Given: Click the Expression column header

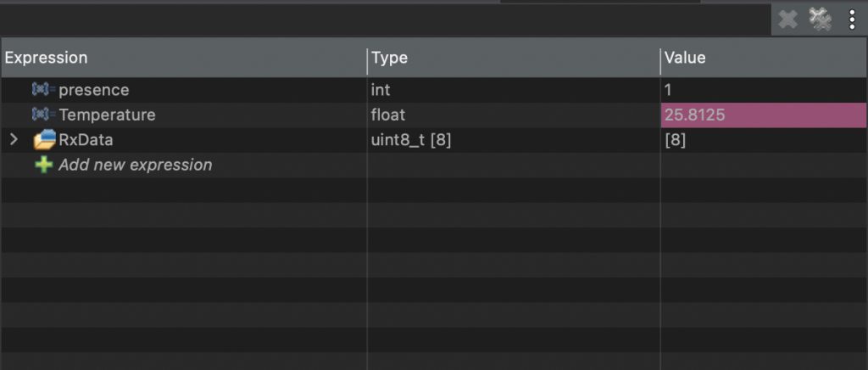Looking at the screenshot, I should (46, 58).
